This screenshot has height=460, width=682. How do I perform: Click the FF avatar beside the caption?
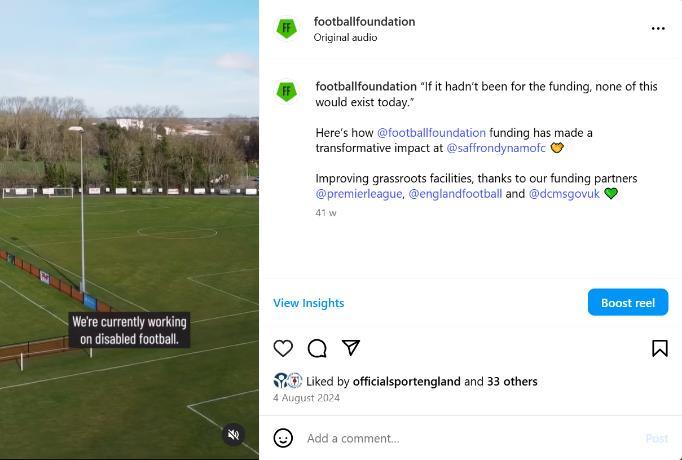click(287, 91)
